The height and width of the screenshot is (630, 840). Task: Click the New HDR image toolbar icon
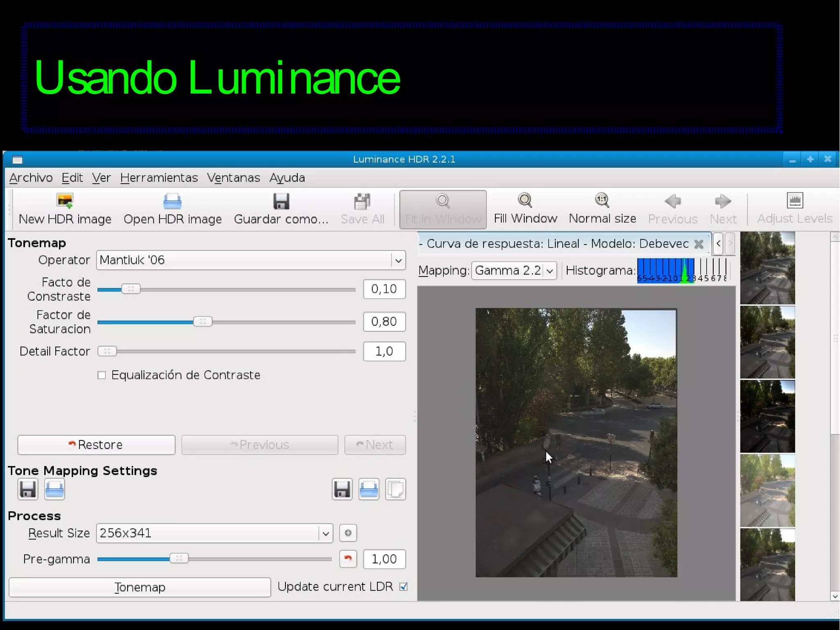[65, 201]
